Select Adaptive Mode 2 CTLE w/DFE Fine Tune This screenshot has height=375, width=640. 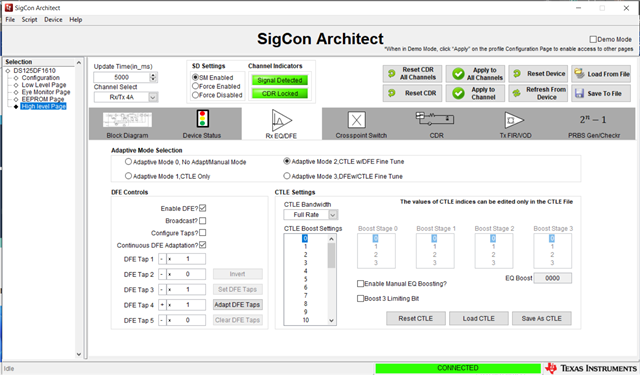[x=287, y=161]
